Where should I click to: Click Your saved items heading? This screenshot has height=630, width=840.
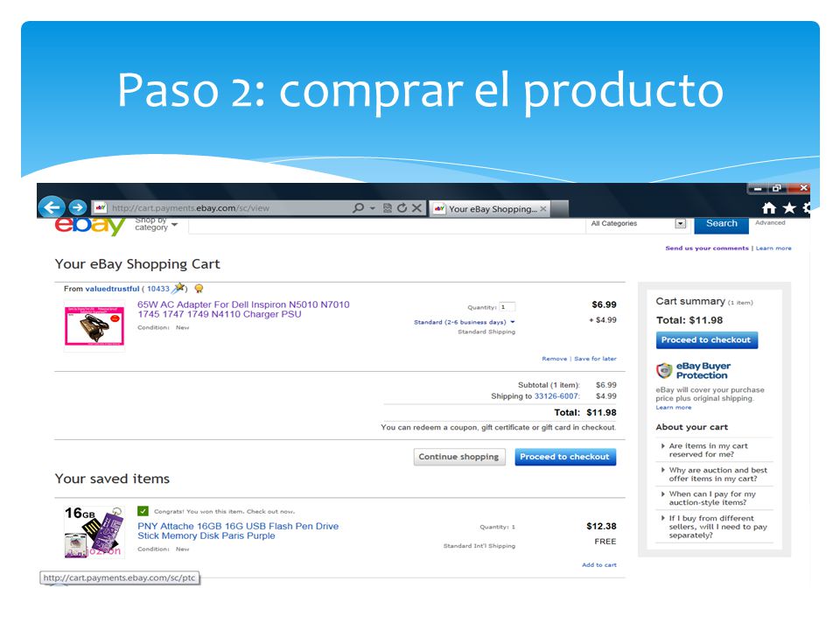pos(112,479)
